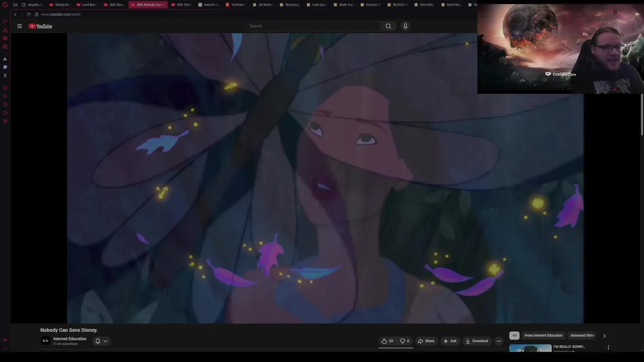The image size is (644, 362).
Task: Open the sidebar history clock icon
Action: [x=5, y=105]
